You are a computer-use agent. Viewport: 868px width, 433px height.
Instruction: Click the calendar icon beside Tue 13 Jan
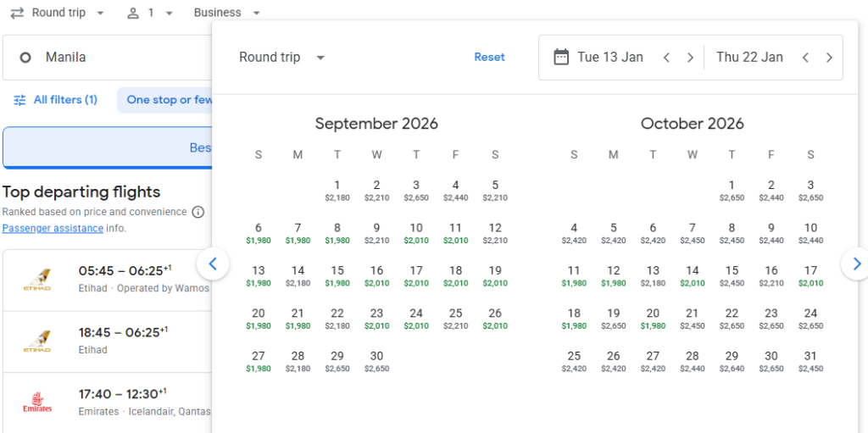[x=561, y=57]
